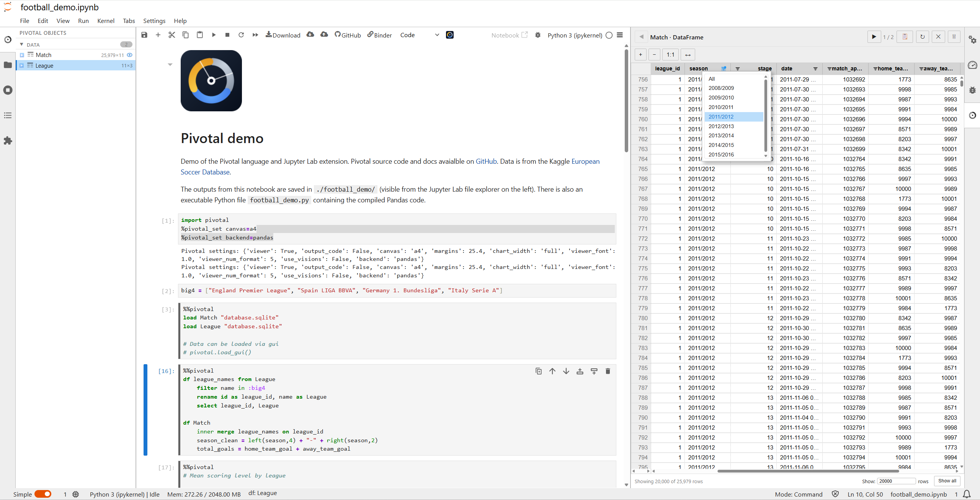Insert a cell above cell 16
980x500 pixels.
click(580, 371)
